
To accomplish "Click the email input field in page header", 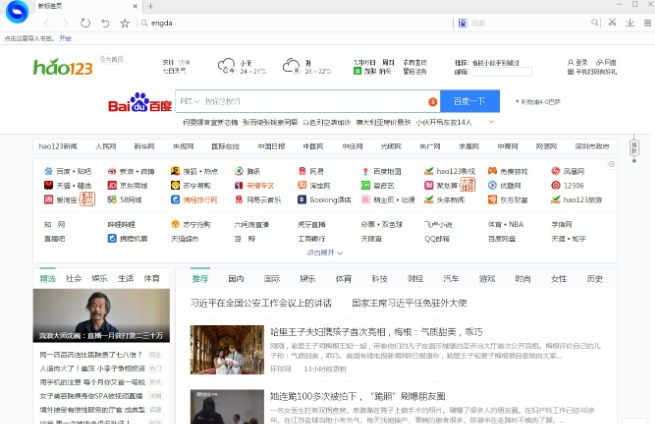I will click(502, 72).
